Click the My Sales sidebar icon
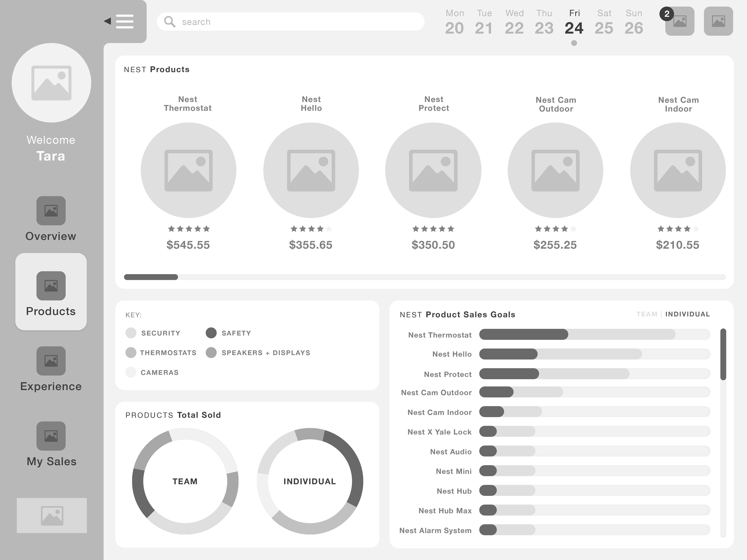The height and width of the screenshot is (560, 747). tap(51, 436)
